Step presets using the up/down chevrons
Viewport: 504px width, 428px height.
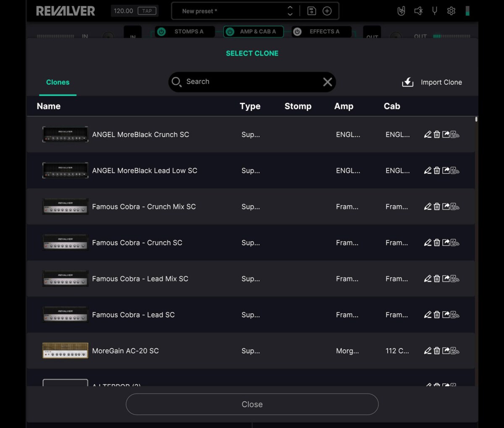point(290,11)
